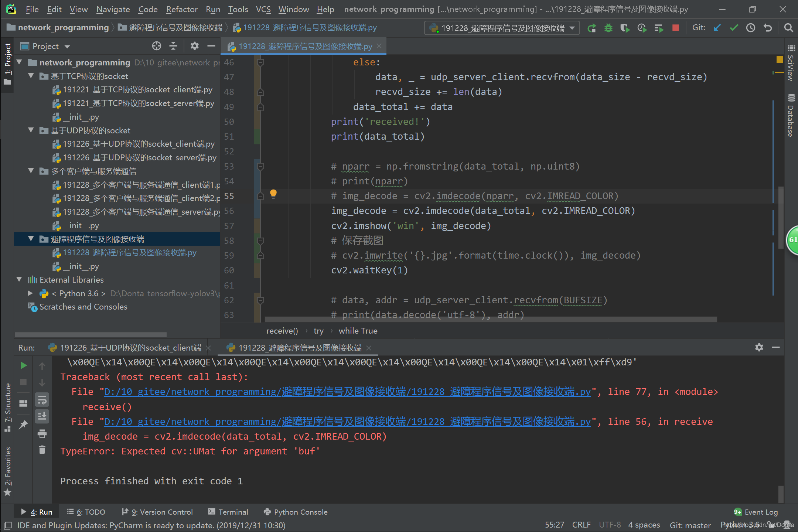Click the yellow intention lightbulb icon
The height and width of the screenshot is (532, 798).
click(273, 194)
